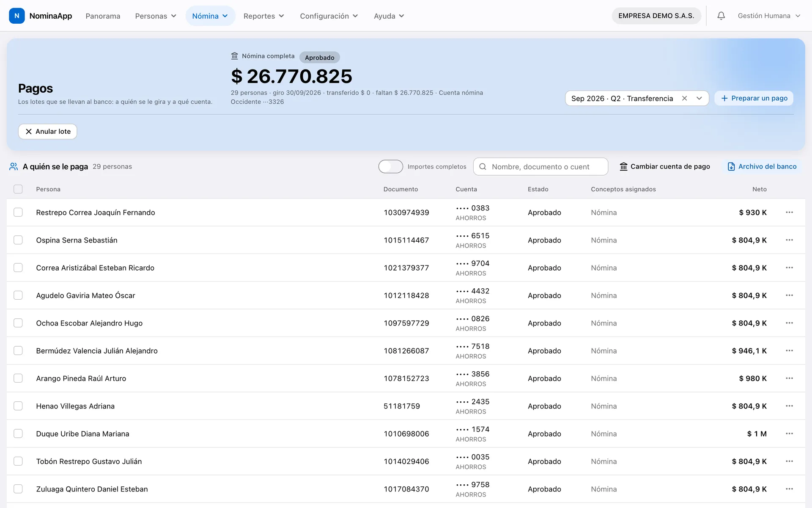Screen dimensions: 812x508
Task: Open row menu for Ochoa Escobar Alejandro Hugo
Action: coord(789,323)
